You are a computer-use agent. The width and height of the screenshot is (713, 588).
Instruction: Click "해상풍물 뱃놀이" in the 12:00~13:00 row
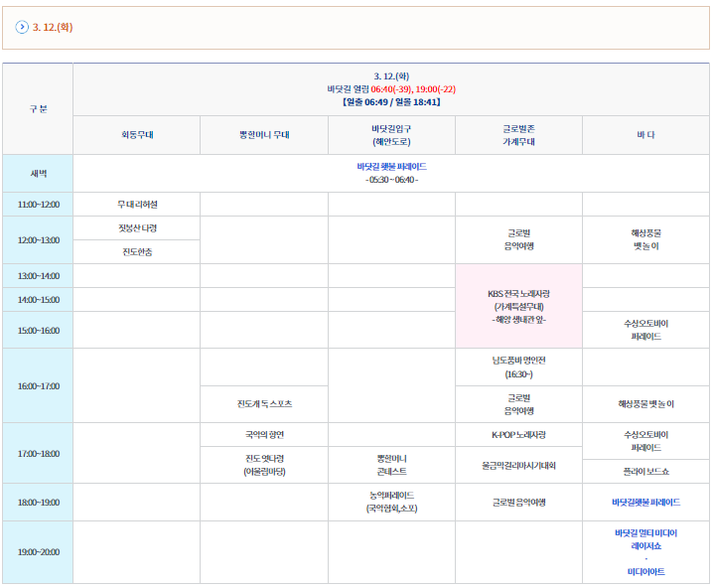point(645,239)
